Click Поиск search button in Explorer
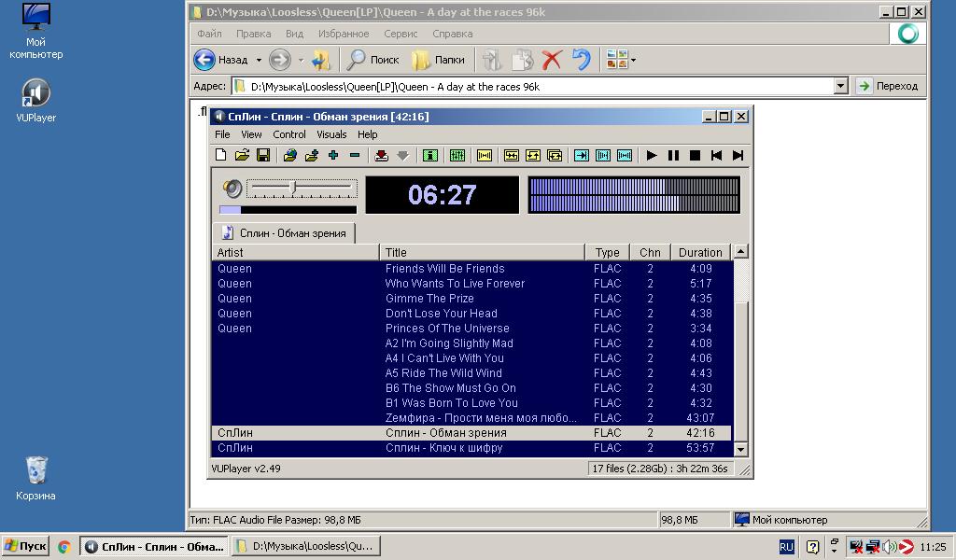The width and height of the screenshot is (956, 560). [372, 60]
